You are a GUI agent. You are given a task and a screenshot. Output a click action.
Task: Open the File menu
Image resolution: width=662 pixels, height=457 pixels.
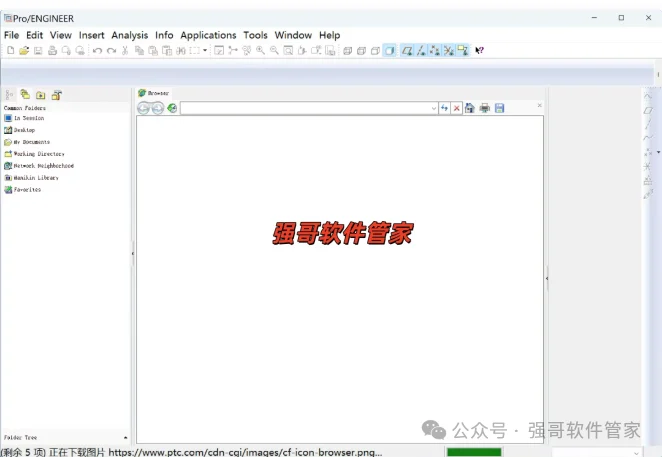(11, 35)
